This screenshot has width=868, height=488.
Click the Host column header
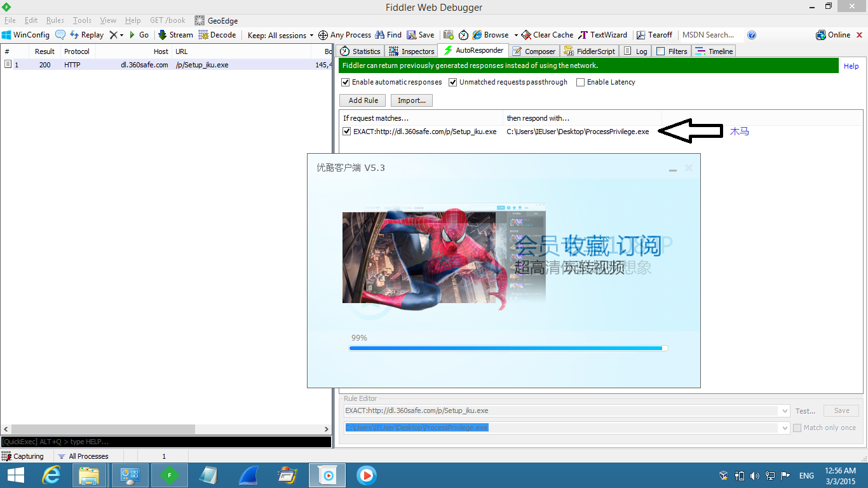pyautogui.click(x=133, y=51)
